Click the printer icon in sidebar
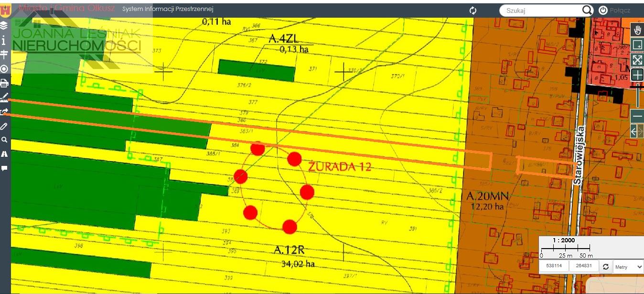 [x=4, y=83]
